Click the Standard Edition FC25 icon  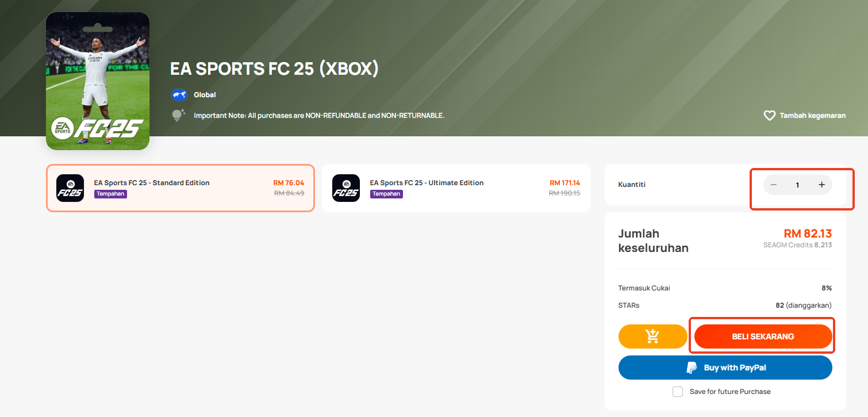[70, 188]
